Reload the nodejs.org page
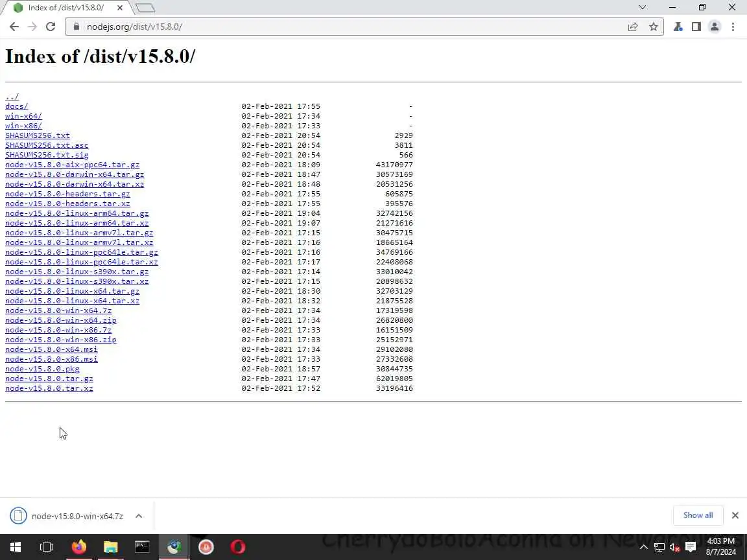The height and width of the screenshot is (560, 747). tap(51, 27)
